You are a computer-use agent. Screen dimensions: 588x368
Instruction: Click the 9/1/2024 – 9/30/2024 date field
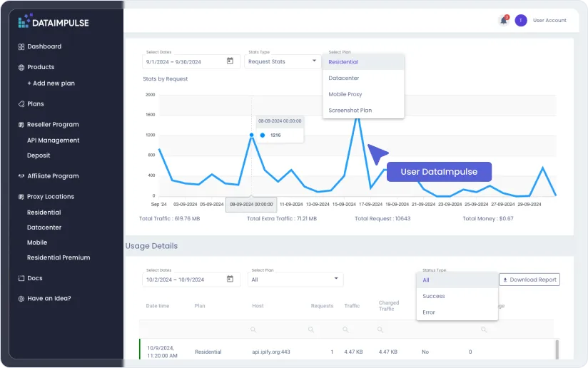[x=191, y=61]
